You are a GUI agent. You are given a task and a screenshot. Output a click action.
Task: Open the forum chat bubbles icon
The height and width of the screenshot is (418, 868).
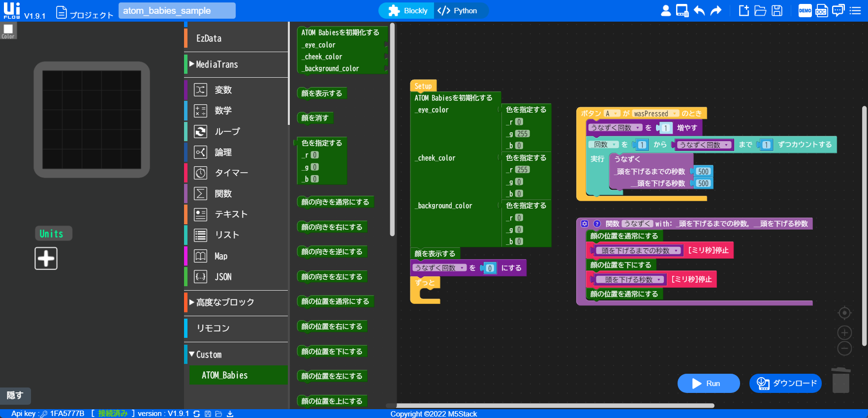point(838,11)
